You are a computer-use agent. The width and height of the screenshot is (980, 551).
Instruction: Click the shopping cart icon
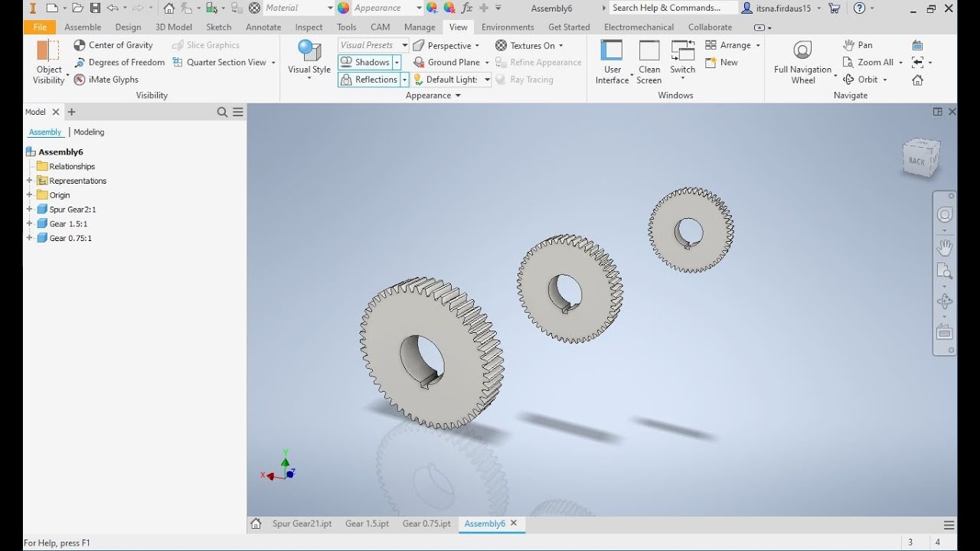[x=834, y=8]
